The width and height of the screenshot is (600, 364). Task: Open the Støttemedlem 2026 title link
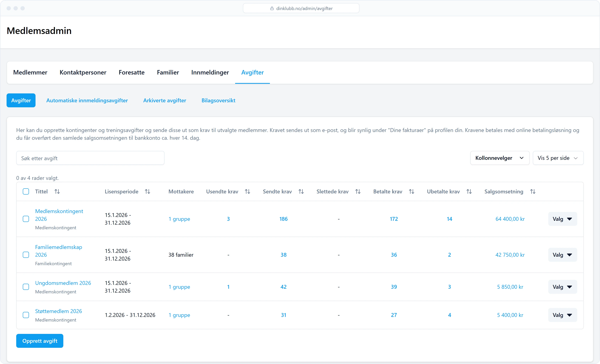[59, 311]
